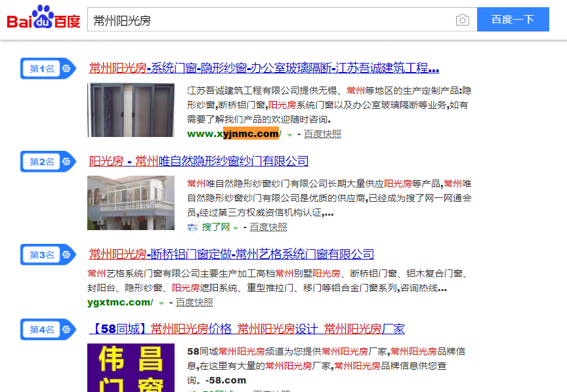Click the Baidu logo

43,17
